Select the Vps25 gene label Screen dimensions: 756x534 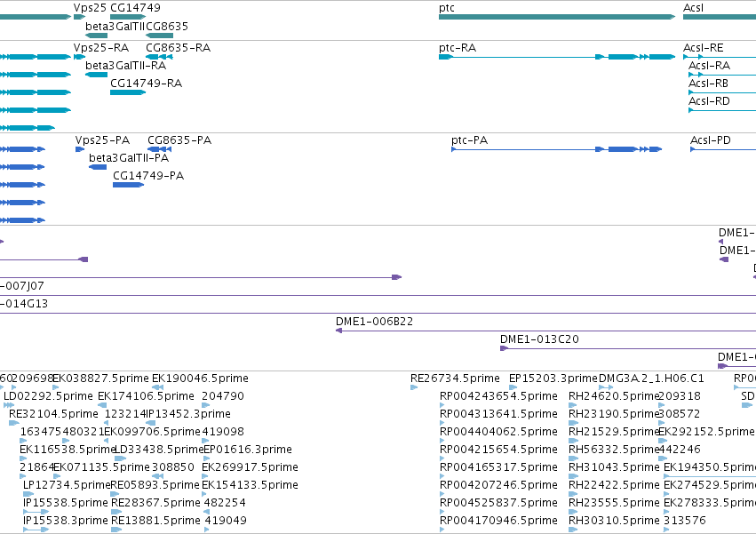90,8
